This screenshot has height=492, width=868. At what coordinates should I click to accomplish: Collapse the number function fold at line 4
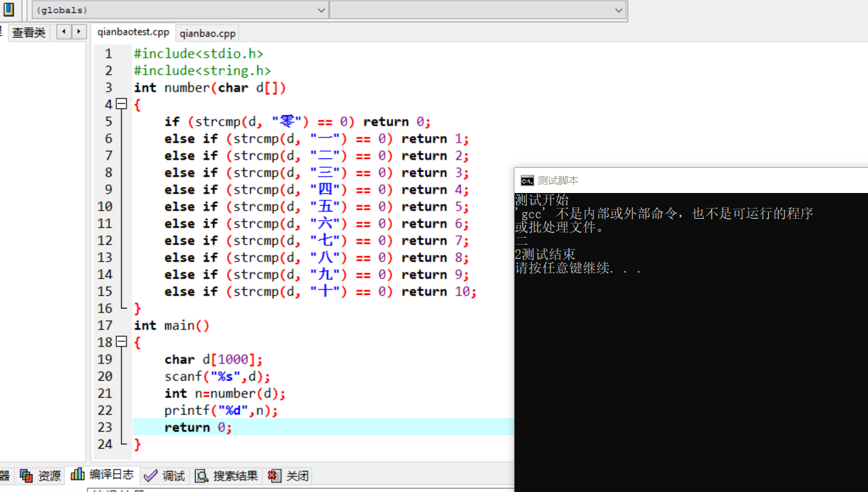coord(122,104)
